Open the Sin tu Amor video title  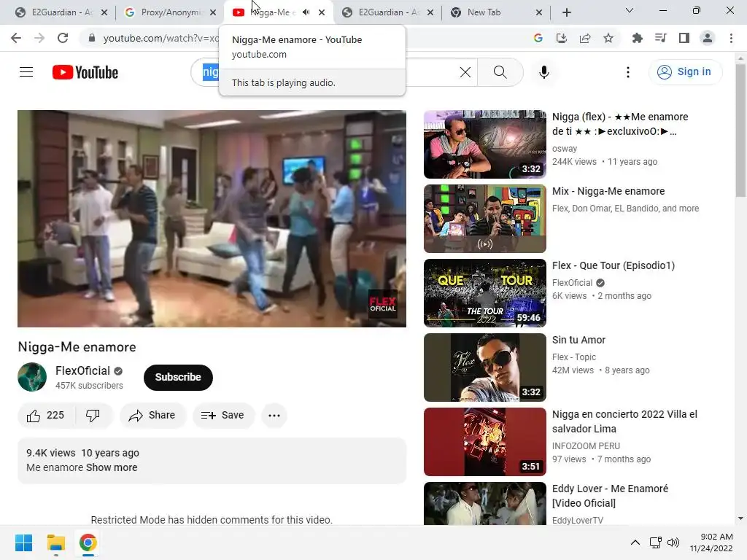[x=578, y=340]
